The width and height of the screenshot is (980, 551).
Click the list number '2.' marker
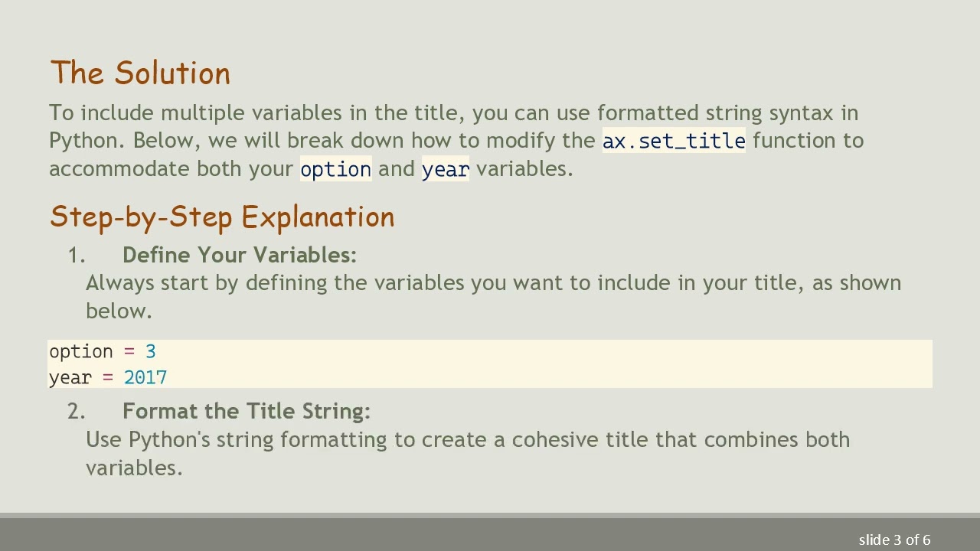pos(76,411)
